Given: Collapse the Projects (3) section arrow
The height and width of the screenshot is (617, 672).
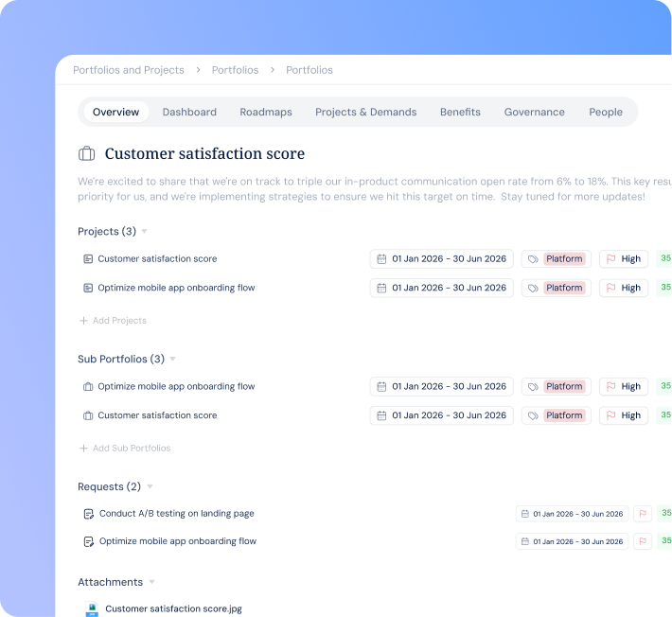Looking at the screenshot, I should (145, 231).
